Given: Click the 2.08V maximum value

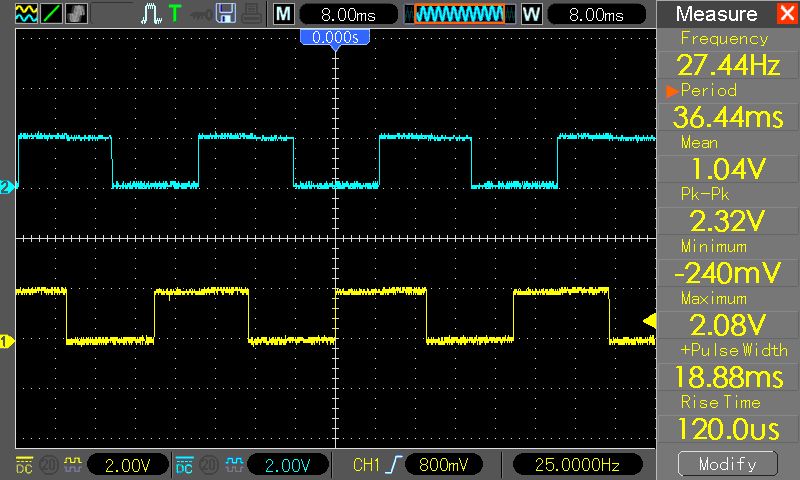Looking at the screenshot, I should click(x=729, y=325).
